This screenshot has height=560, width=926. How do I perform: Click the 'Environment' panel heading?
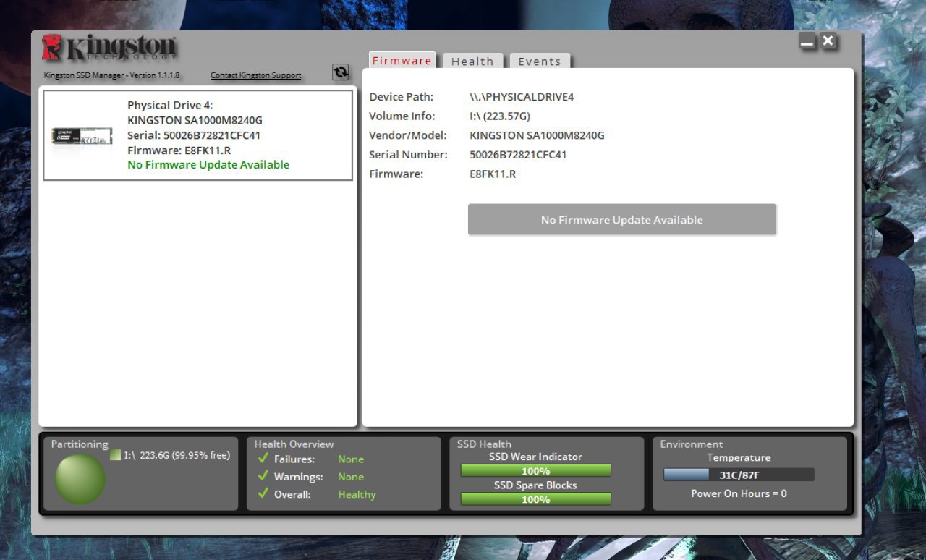pyautogui.click(x=691, y=444)
